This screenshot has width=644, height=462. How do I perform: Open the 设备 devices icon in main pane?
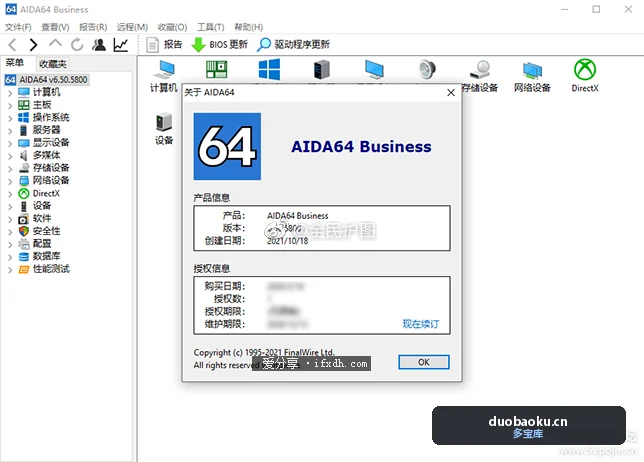coord(164,129)
